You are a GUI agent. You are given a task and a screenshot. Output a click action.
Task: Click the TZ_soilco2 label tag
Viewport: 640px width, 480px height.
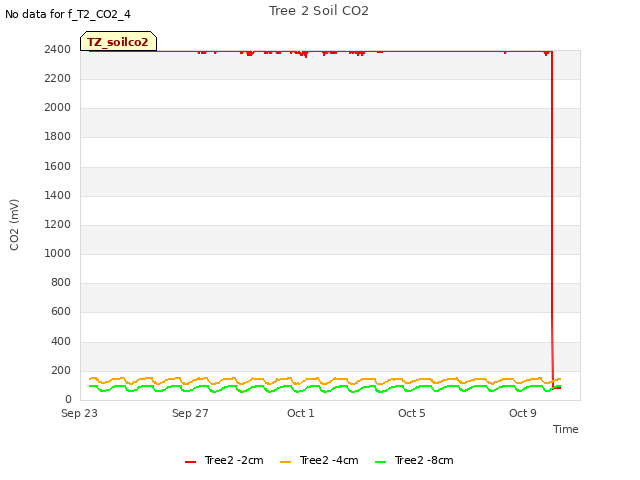click(118, 42)
